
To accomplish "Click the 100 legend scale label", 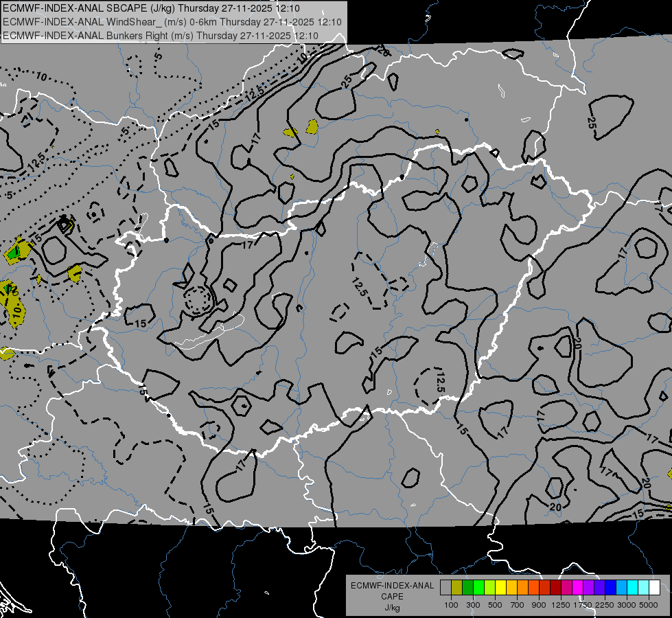I will [451, 605].
